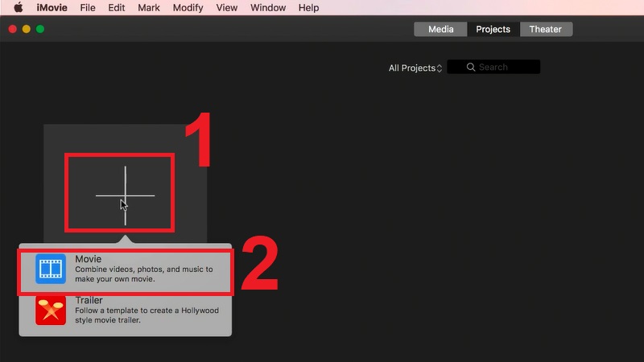Open the Edit menu
The height and width of the screenshot is (362, 644).
click(x=116, y=8)
